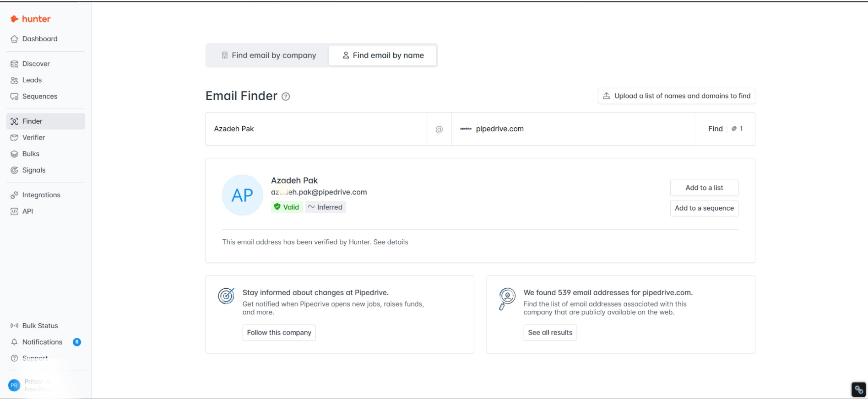This screenshot has height=400, width=868.
Task: Click Upload a list of names and domains
Action: [x=677, y=96]
